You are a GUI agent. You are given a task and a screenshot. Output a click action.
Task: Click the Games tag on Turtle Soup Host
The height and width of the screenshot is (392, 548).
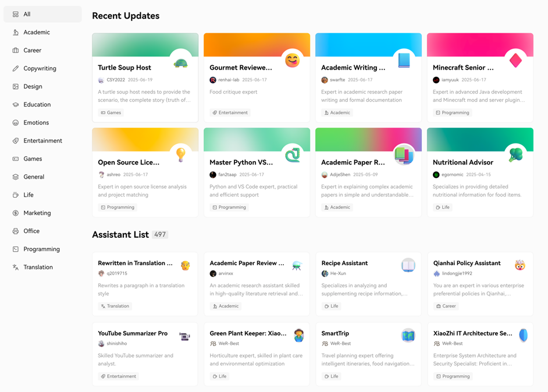point(111,113)
